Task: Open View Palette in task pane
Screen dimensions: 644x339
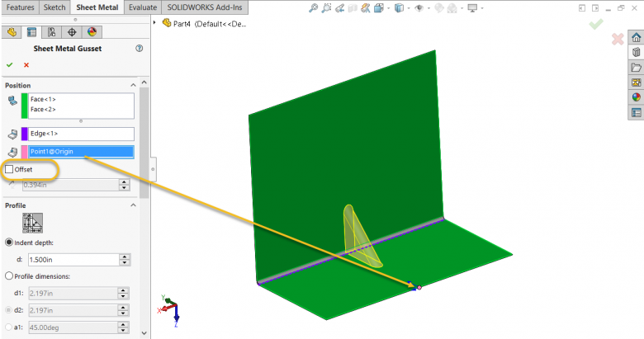Action: [x=637, y=82]
